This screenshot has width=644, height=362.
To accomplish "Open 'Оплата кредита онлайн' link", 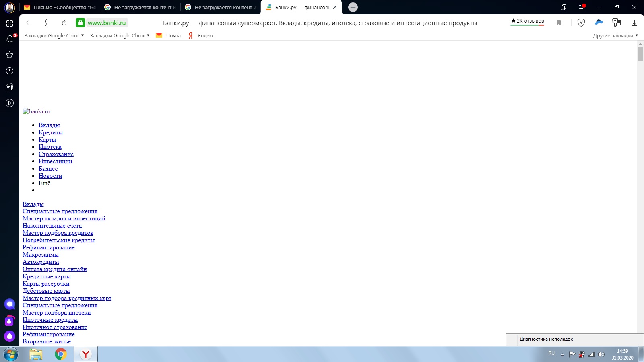I will pyautogui.click(x=55, y=269).
